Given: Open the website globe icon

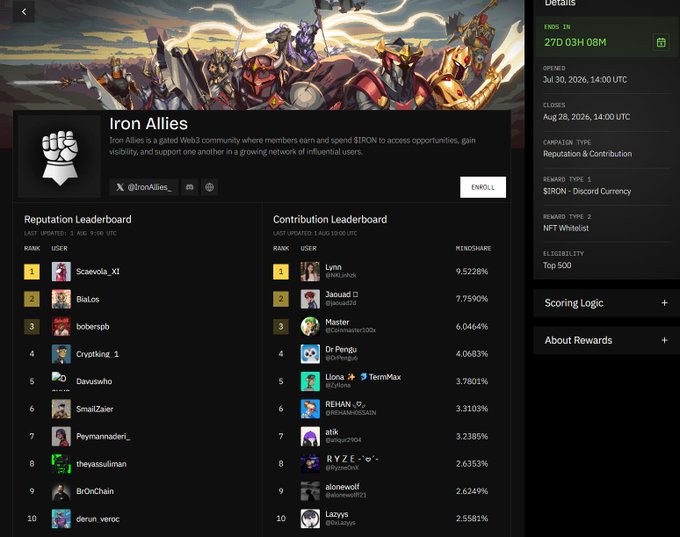Looking at the screenshot, I should click(x=209, y=187).
